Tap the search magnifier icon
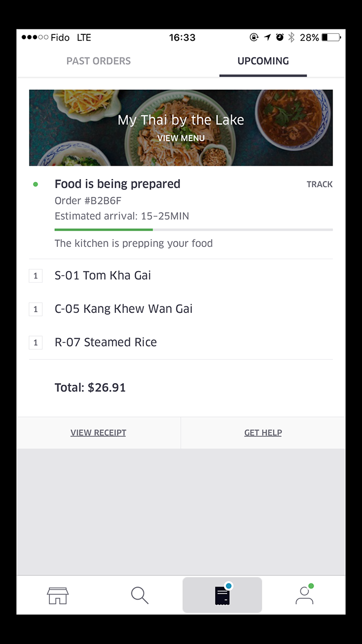The image size is (362, 644). point(139,595)
